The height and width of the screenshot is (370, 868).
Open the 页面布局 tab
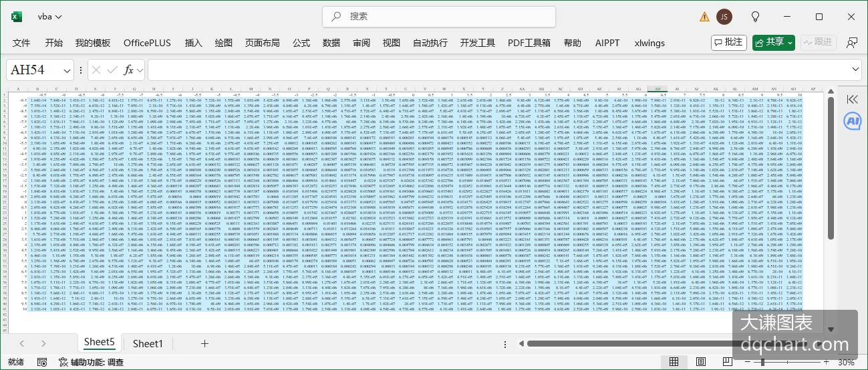(263, 43)
